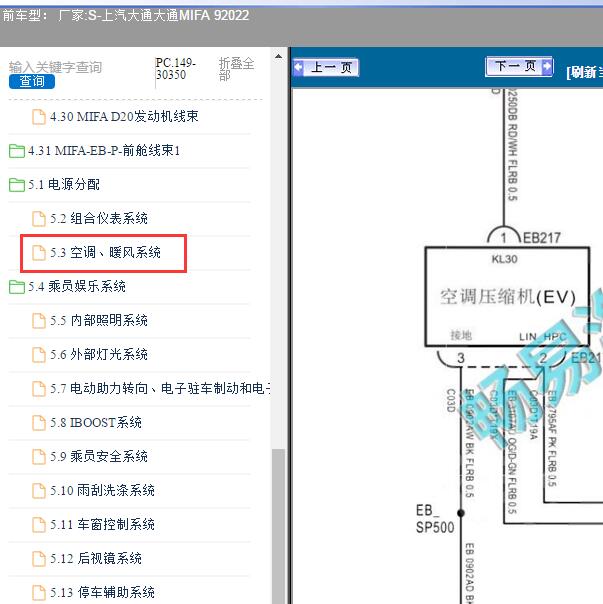Go to previous page with 上一页
Viewport: 603px width, 604px height.
tap(326, 67)
